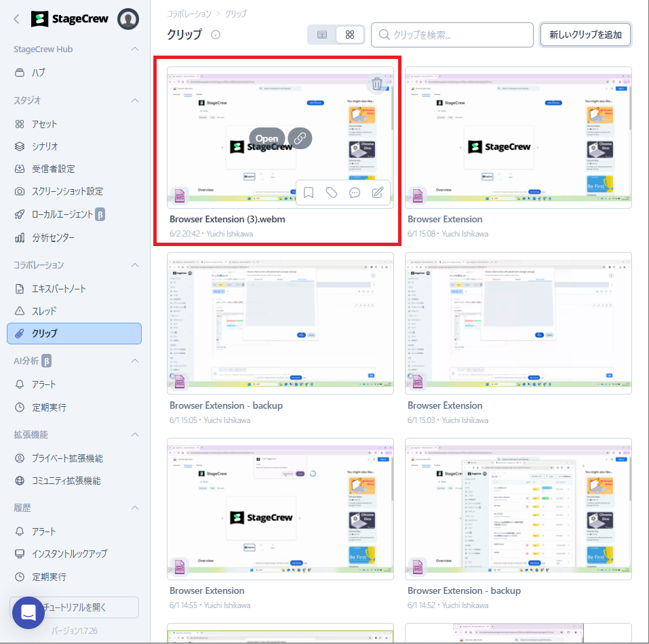Click the bookmark icon on first clip

pos(309,193)
